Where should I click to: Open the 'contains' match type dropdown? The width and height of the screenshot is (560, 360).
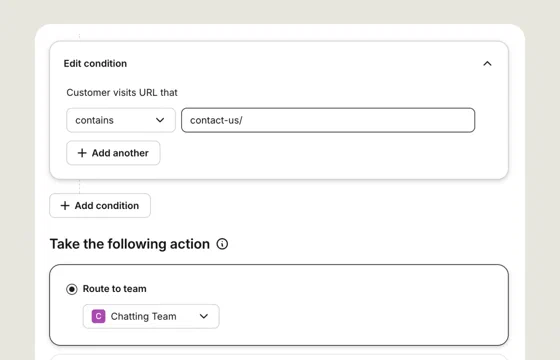tap(121, 120)
